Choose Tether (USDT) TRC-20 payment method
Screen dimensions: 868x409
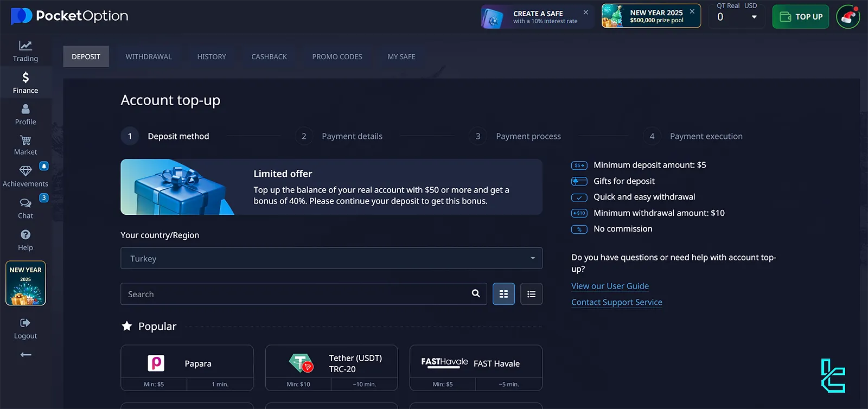(331, 368)
